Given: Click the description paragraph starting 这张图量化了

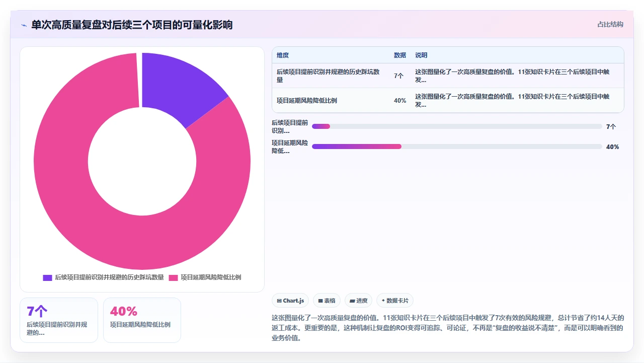Looking at the screenshot, I should (448, 328).
